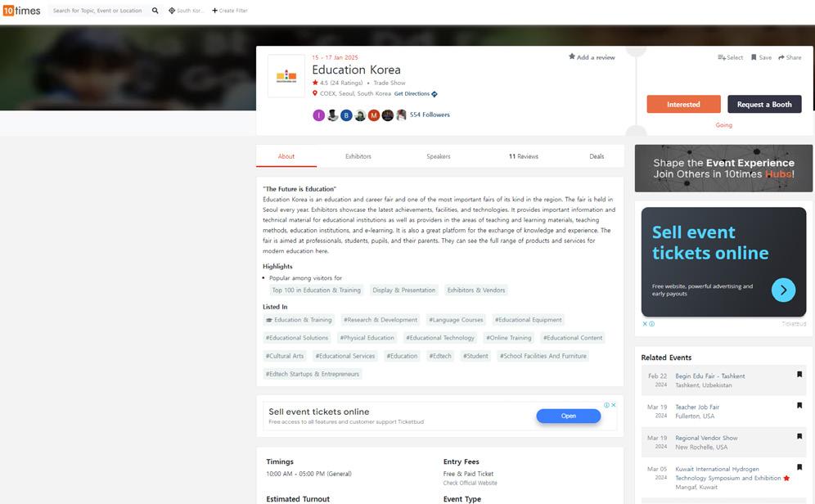Select the #Edtech tag
The width and height of the screenshot is (815, 504).
click(x=440, y=356)
